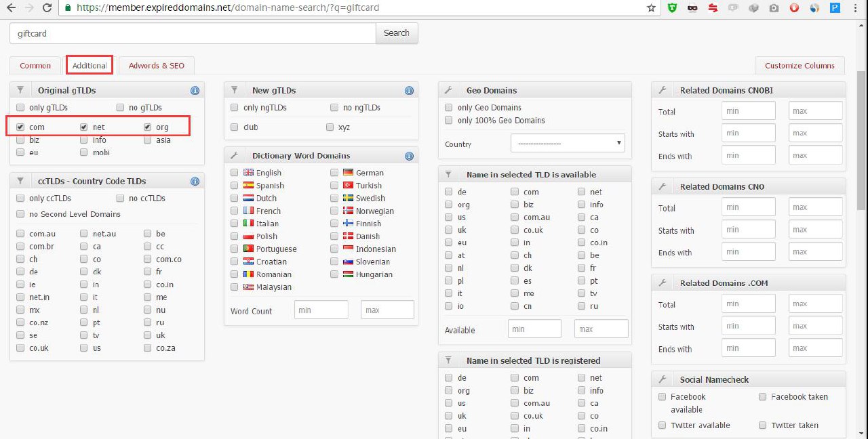Open the Adwords & SEO tab
Screen dimensions: 868x439
click(156, 66)
